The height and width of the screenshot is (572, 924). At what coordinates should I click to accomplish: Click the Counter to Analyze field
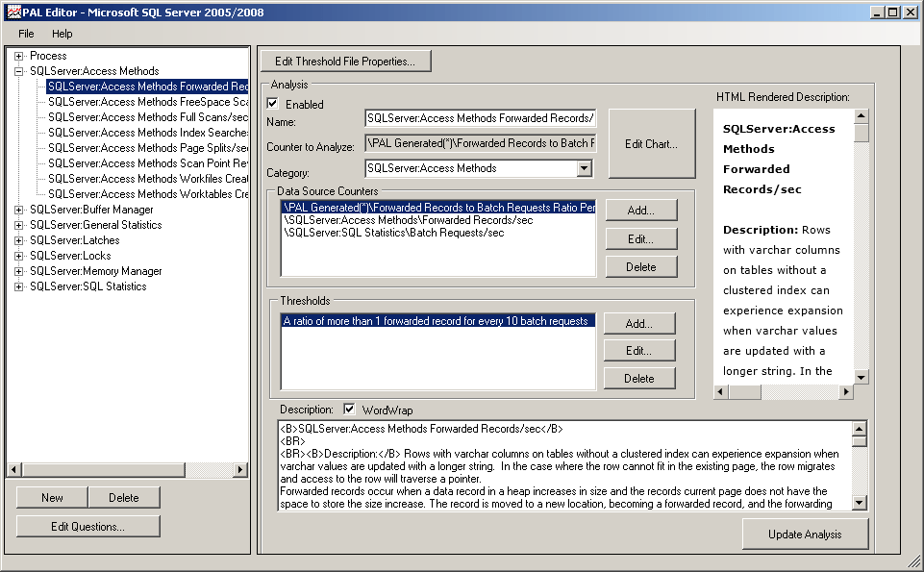click(x=480, y=143)
